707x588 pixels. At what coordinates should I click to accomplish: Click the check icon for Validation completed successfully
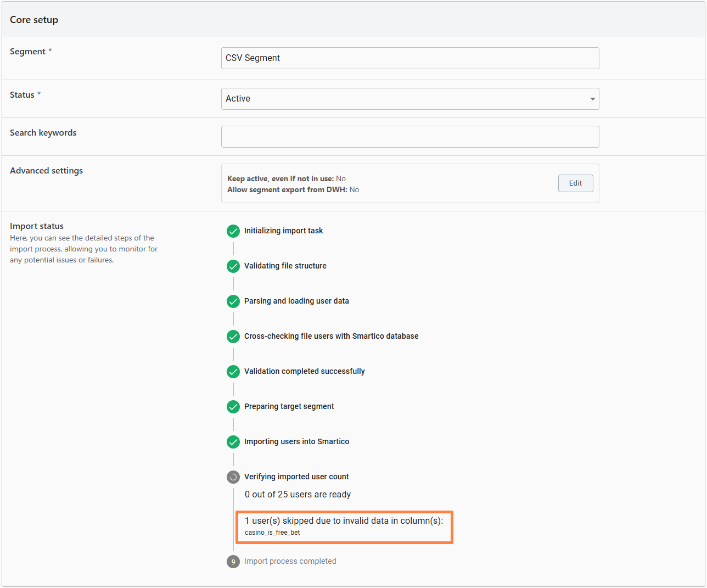(x=233, y=372)
